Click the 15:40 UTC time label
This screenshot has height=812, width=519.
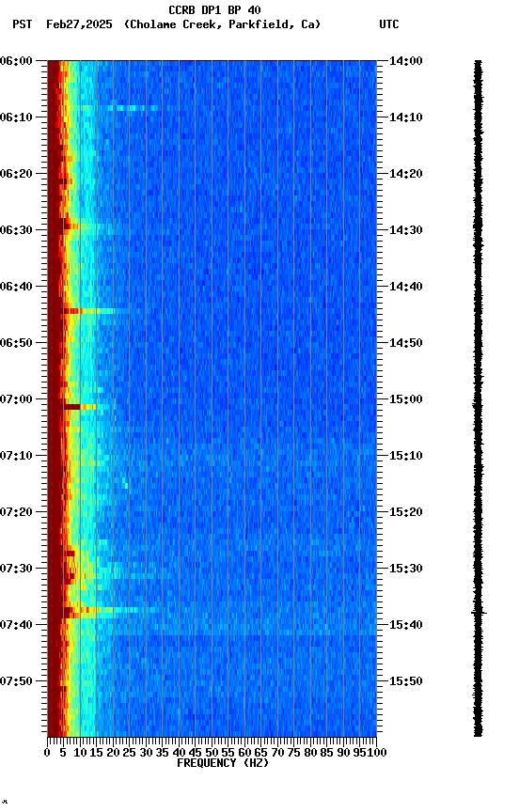click(x=406, y=626)
